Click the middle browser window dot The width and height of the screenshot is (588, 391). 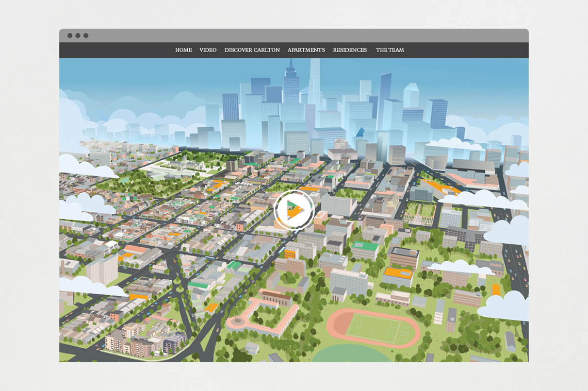(x=78, y=36)
